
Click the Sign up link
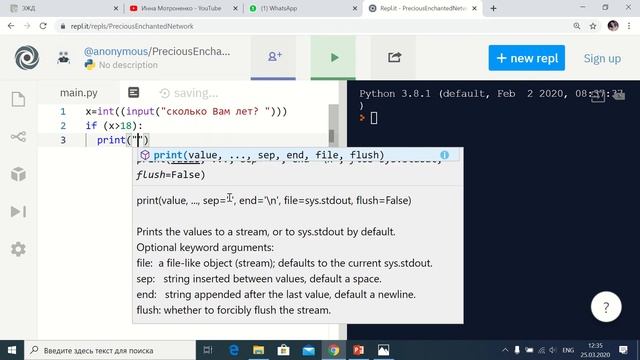tap(602, 58)
